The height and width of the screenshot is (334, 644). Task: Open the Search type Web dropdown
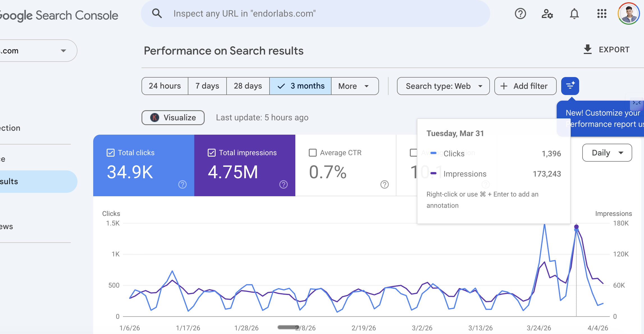[x=443, y=86]
